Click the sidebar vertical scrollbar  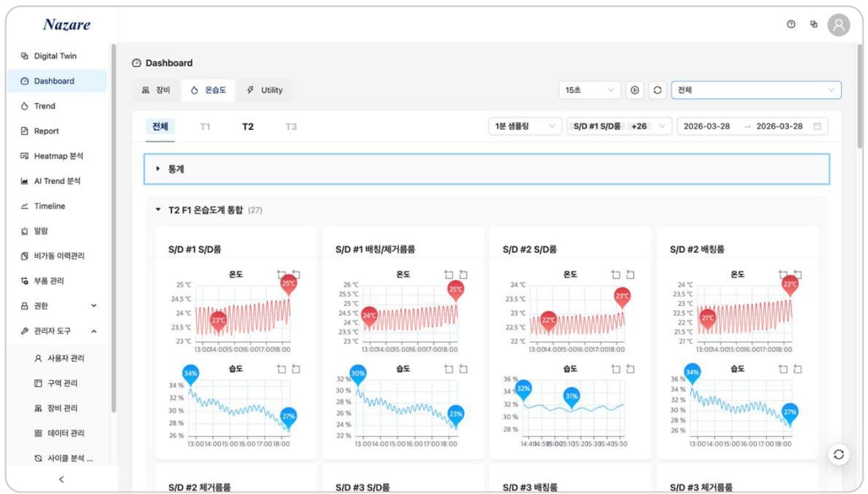(x=114, y=228)
